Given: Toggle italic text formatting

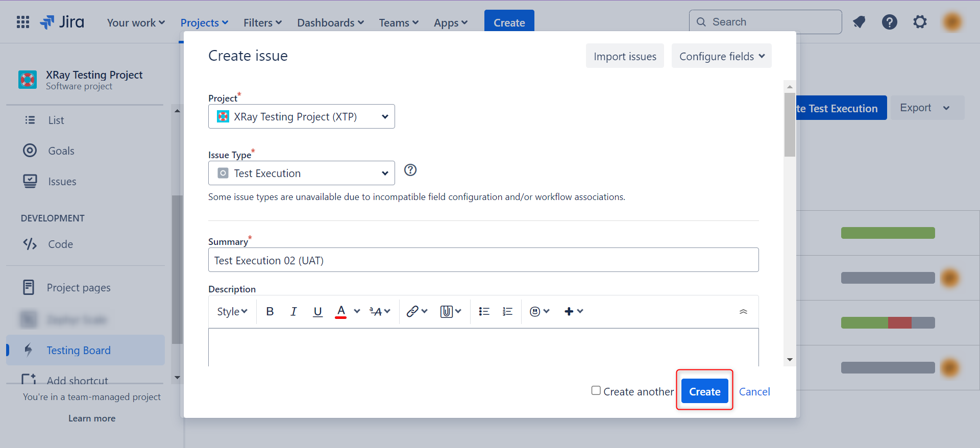Looking at the screenshot, I should 293,311.
